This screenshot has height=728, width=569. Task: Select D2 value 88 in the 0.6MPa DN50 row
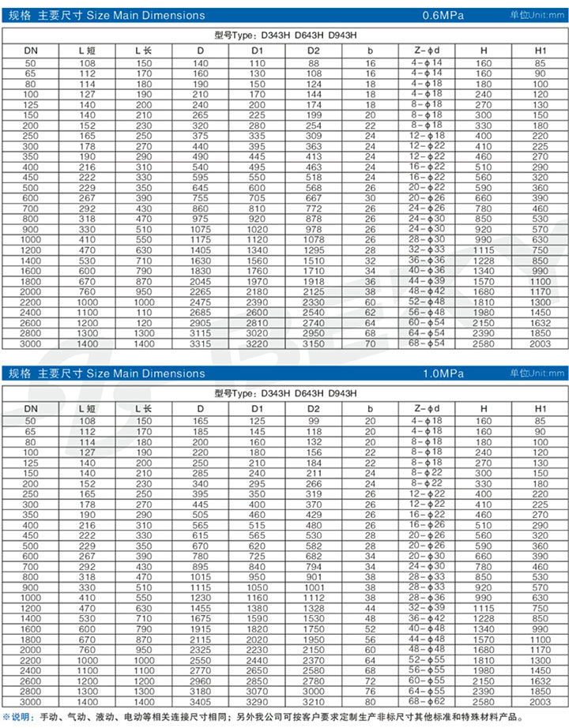click(x=313, y=64)
